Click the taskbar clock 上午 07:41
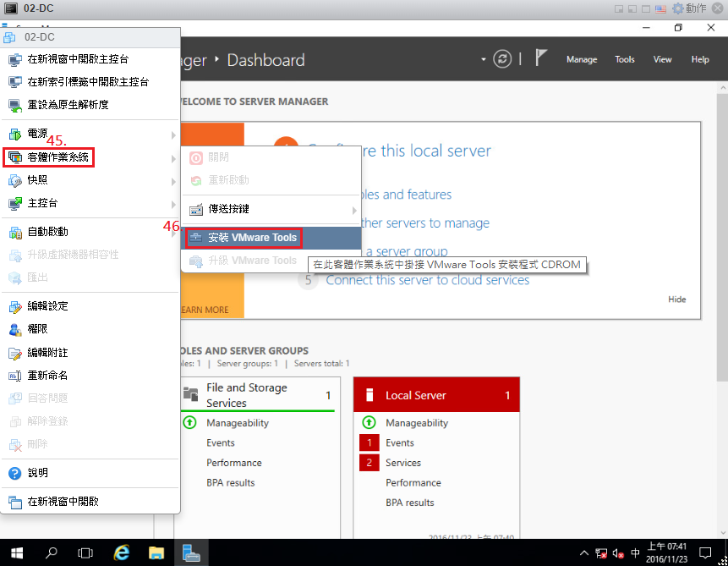The height and width of the screenshot is (566, 728). click(667, 552)
